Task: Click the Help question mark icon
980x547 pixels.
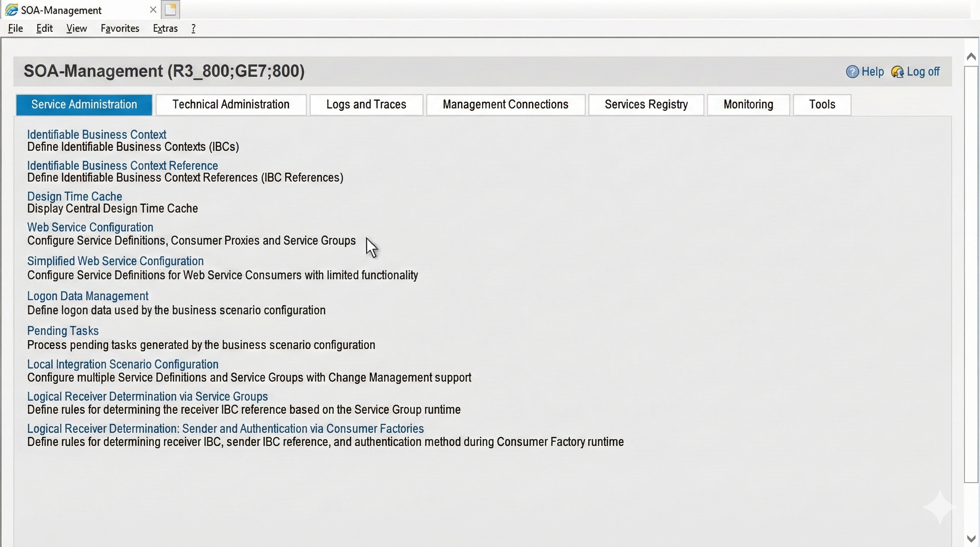Action: click(x=852, y=72)
